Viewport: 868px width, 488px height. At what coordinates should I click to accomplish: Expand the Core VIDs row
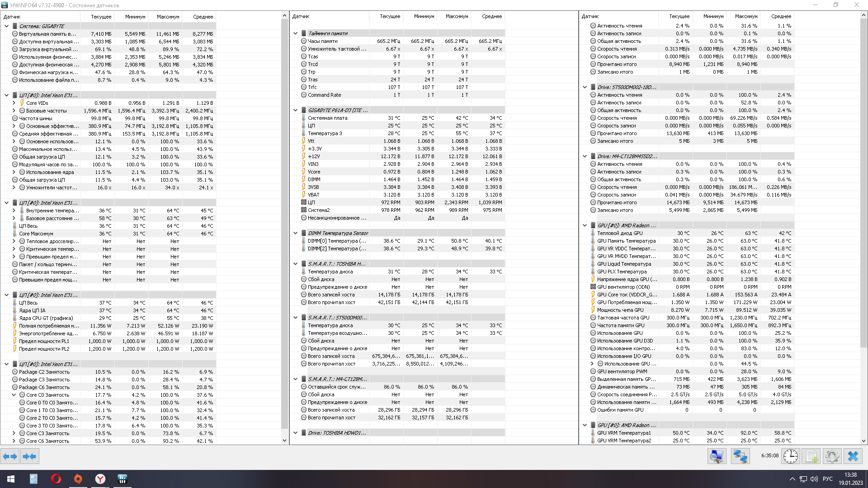[14, 103]
